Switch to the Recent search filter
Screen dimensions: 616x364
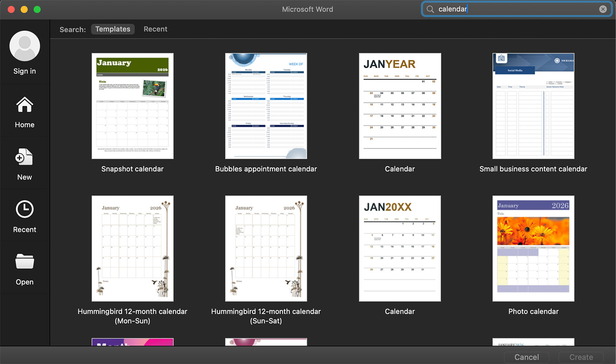point(155,29)
